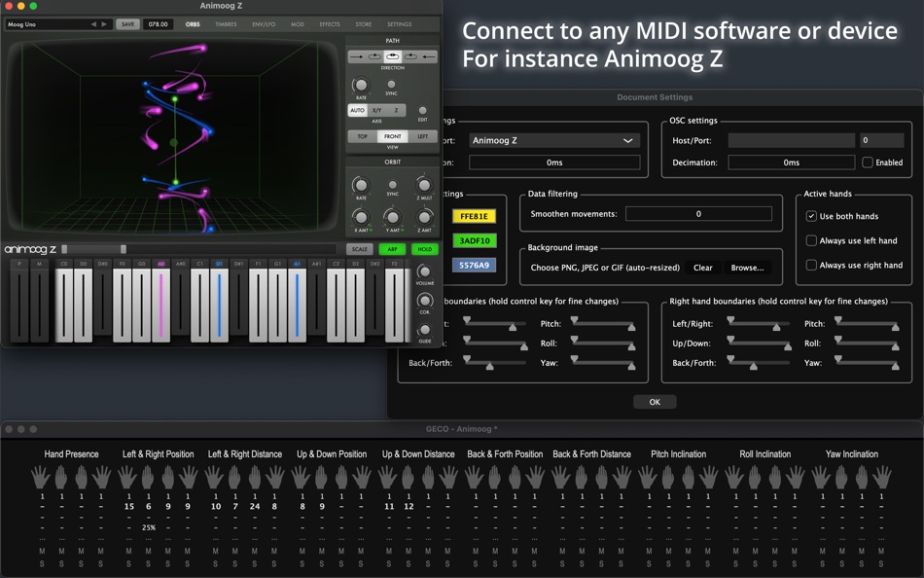The width and height of the screenshot is (924, 578).
Task: Click the Y AMT knob
Action: [393, 217]
